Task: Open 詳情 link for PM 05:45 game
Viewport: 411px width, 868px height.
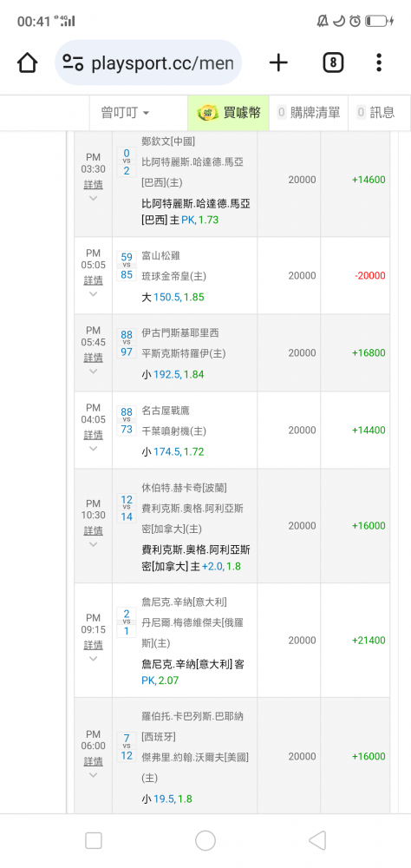Action: pos(93,358)
